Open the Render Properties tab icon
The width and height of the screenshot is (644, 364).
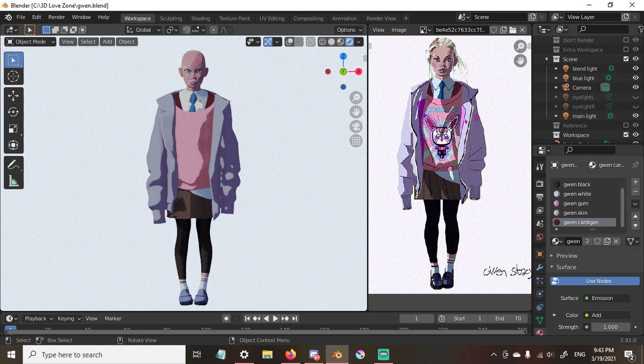click(539, 183)
